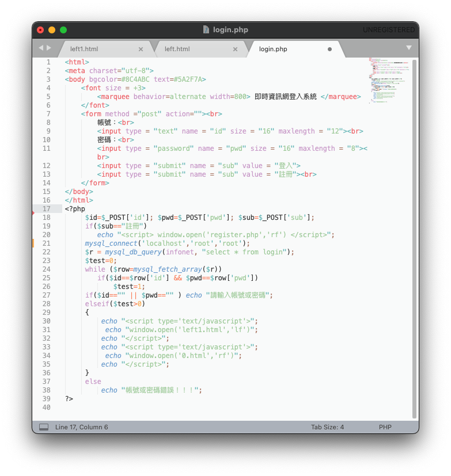Close the left1.html tab
This screenshot has width=451, height=476.
tap(141, 49)
